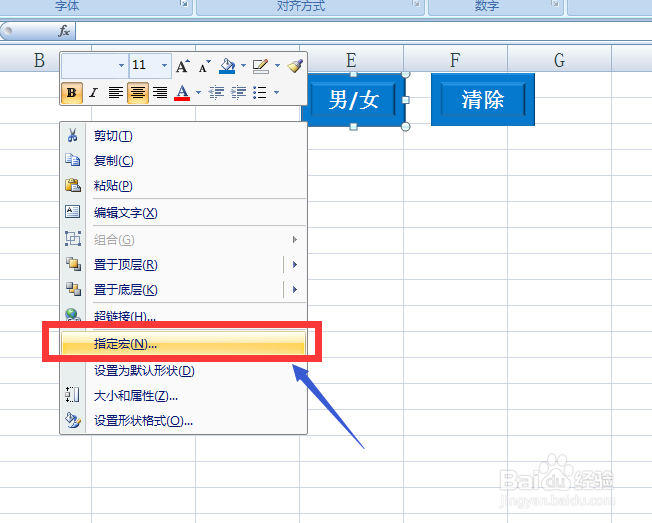Open 置于顶层(R) menu entry
Image resolution: width=652 pixels, height=523 pixels.
tap(183, 264)
